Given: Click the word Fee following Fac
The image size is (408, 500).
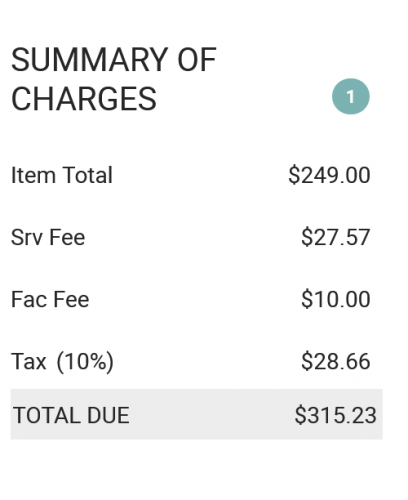Looking at the screenshot, I should pos(71,299).
